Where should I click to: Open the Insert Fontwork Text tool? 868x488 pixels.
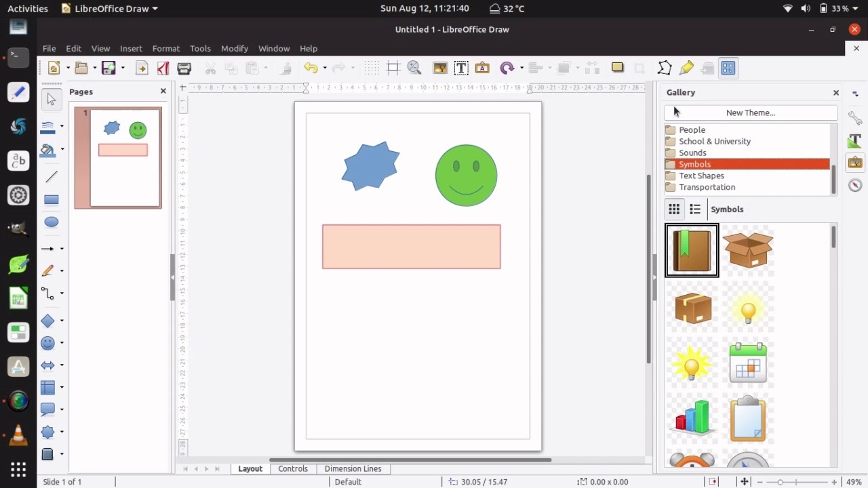(482, 68)
